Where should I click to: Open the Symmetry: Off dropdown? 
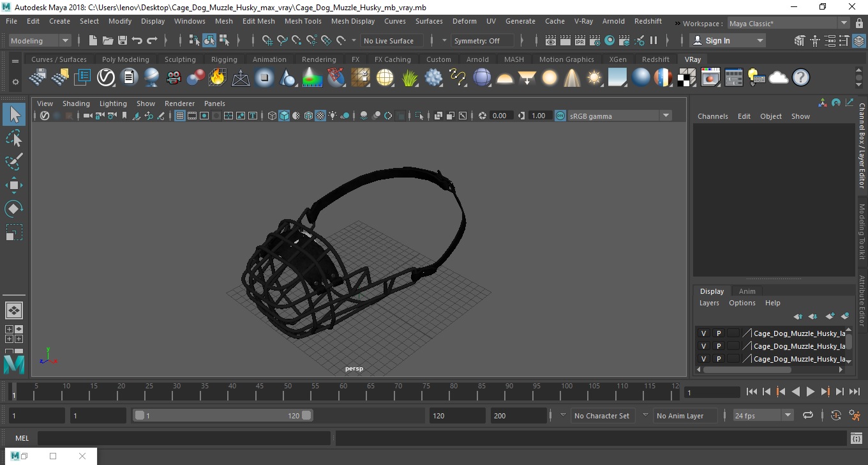[x=483, y=40]
